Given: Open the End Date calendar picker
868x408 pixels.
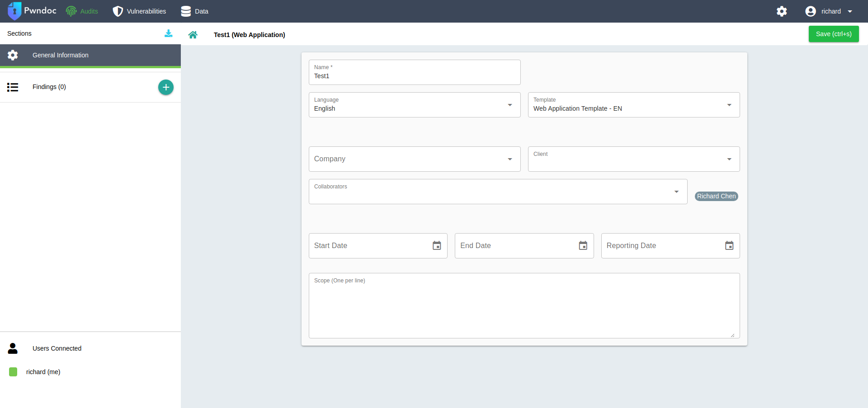Looking at the screenshot, I should pyautogui.click(x=583, y=246).
